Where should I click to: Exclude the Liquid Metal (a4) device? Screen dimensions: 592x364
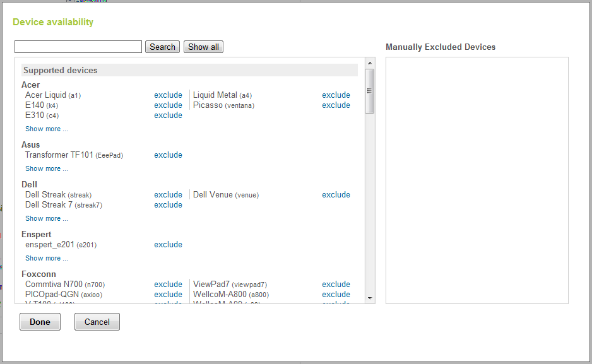point(336,95)
